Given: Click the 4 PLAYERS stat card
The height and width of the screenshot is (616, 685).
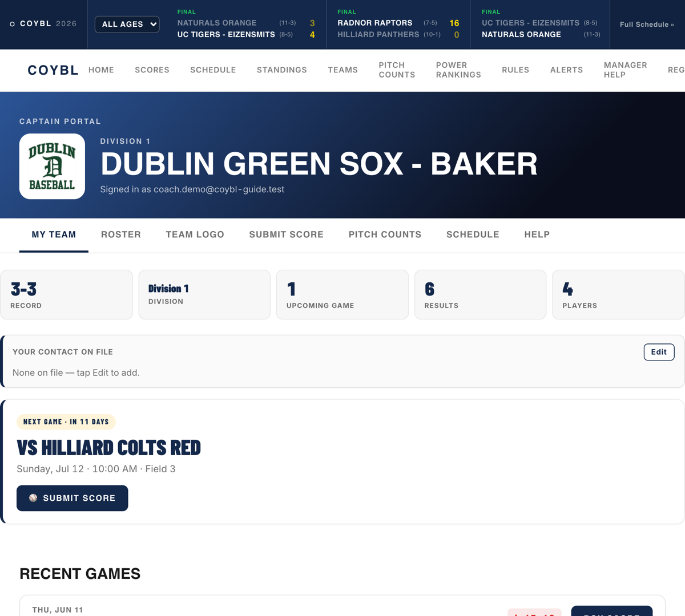Looking at the screenshot, I should point(618,295).
